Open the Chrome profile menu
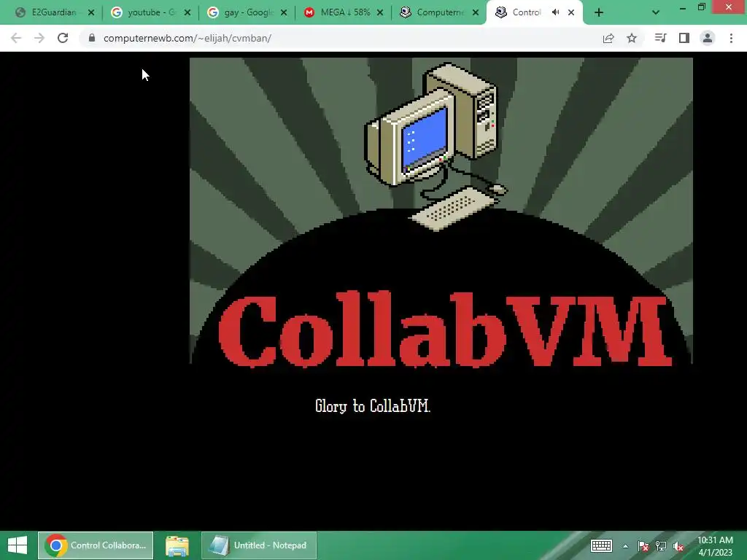Screen dimensions: 747x560 708,38
